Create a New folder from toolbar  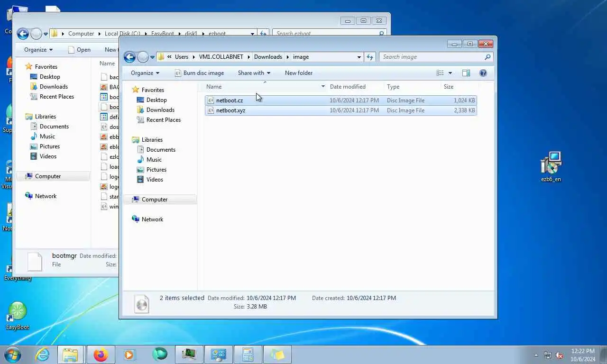pyautogui.click(x=299, y=73)
